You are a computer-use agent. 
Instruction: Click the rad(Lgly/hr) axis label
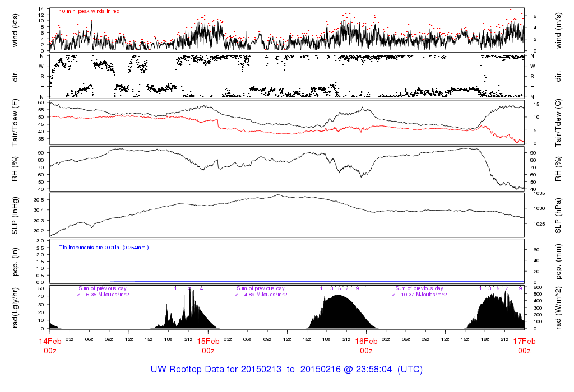click(15, 307)
